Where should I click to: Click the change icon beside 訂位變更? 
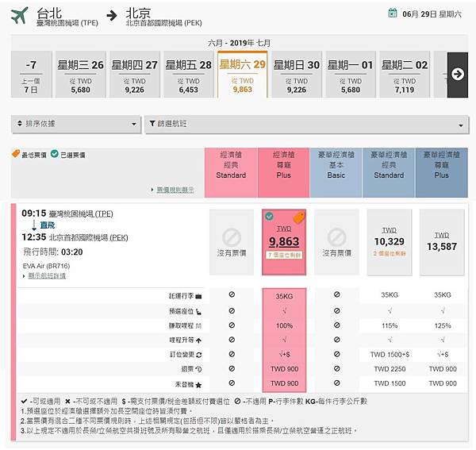[199, 355]
